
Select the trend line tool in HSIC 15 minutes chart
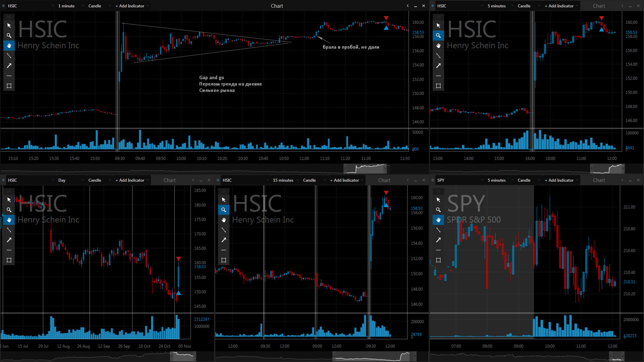[224, 230]
